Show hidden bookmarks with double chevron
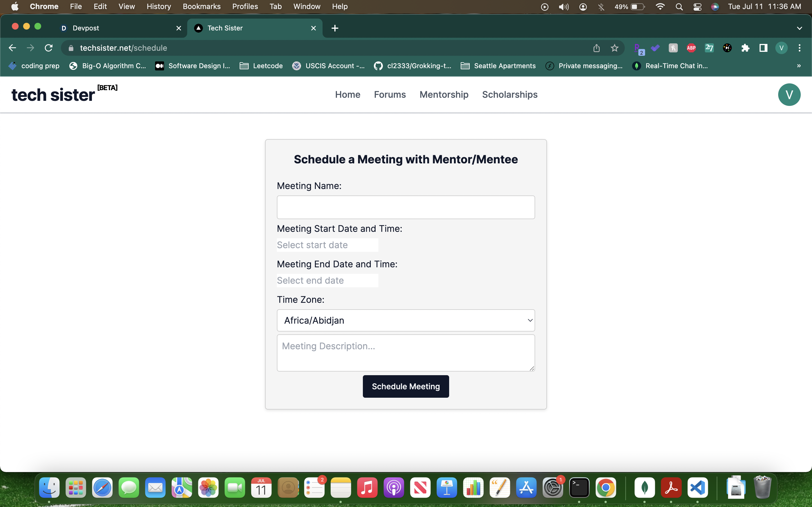 click(798, 66)
